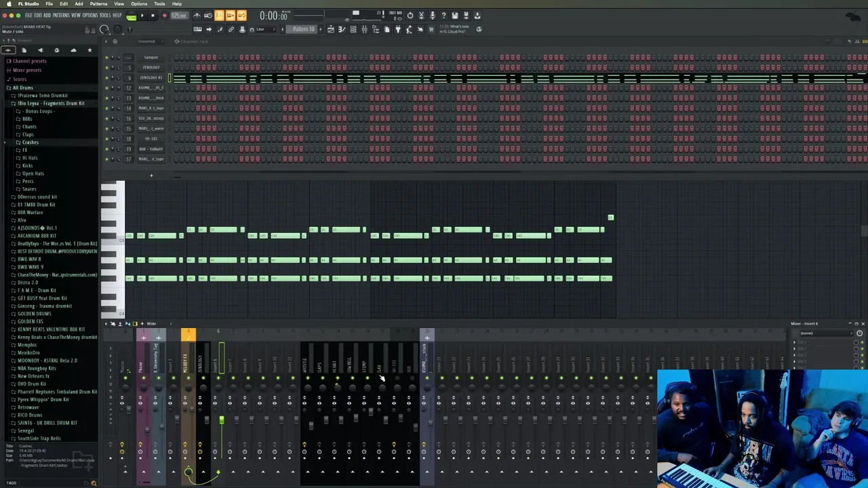Click the typing keyboard to piano icon
Image resolution: width=868 pixels, height=488 pixels.
[197, 29]
